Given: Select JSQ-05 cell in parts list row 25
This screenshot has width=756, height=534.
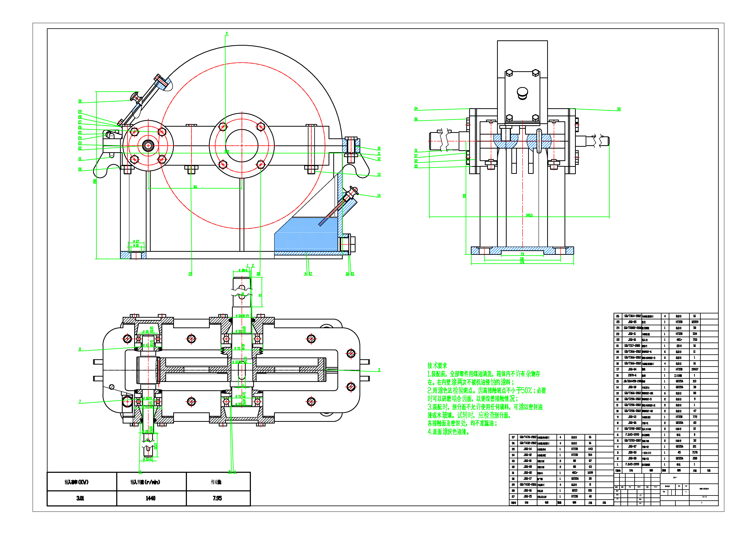Looking at the screenshot, I should [632, 322].
